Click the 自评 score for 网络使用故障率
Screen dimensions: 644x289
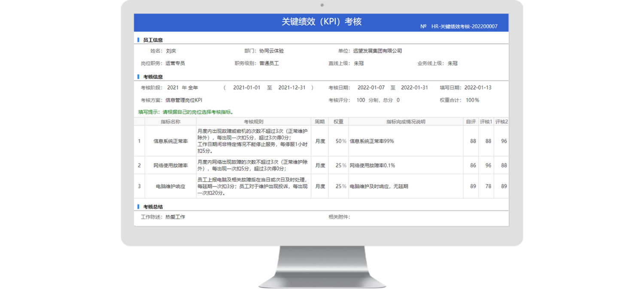tap(473, 166)
